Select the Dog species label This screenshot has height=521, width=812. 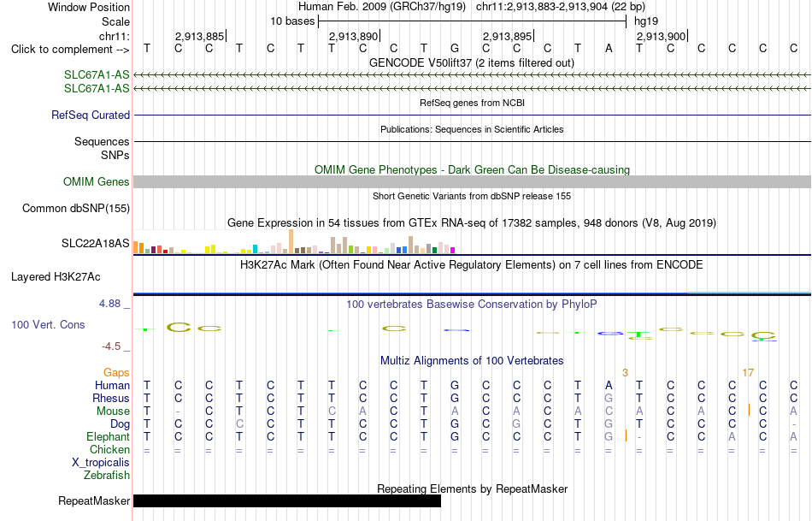pos(121,424)
